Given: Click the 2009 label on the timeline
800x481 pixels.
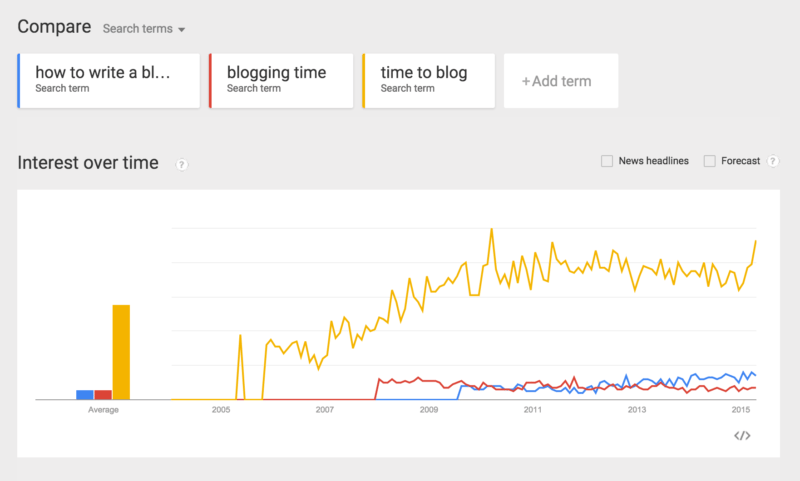Looking at the screenshot, I should click(x=429, y=410).
